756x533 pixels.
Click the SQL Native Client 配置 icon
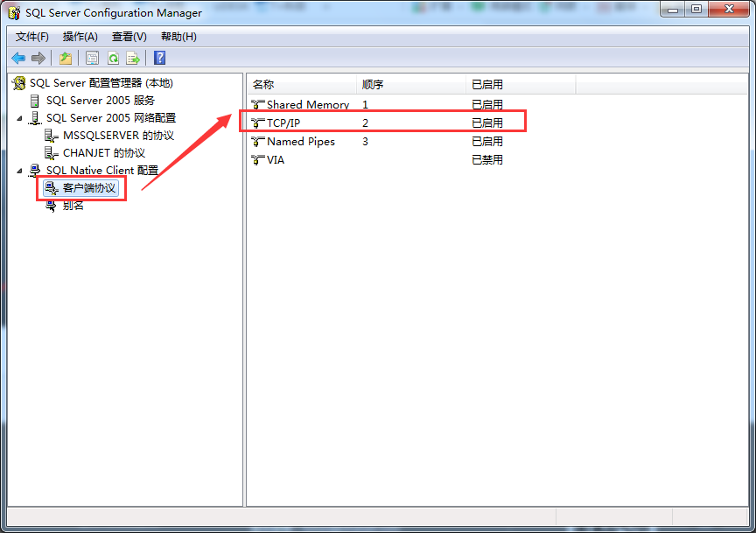pos(35,171)
